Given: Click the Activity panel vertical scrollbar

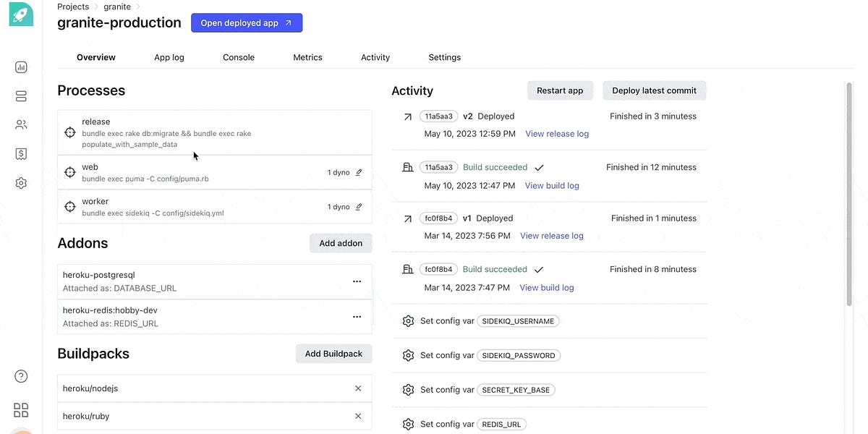Looking at the screenshot, I should (849, 195).
